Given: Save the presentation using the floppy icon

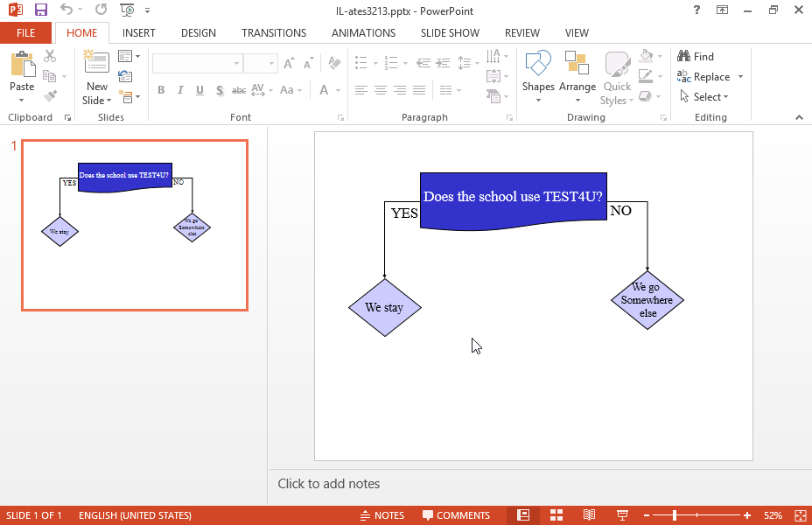Looking at the screenshot, I should (x=40, y=10).
